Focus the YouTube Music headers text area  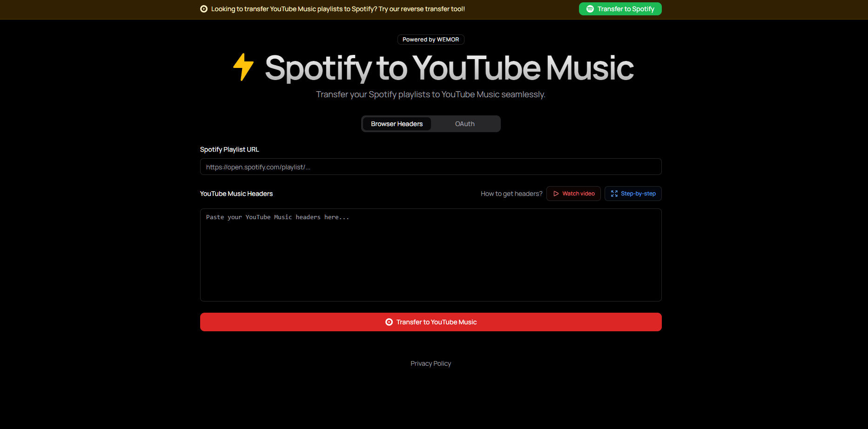[431, 255]
